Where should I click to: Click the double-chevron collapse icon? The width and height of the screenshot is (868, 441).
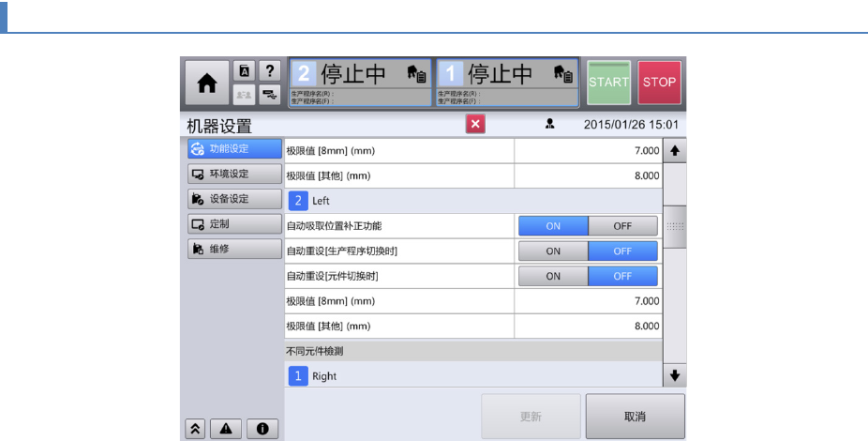coord(195,428)
